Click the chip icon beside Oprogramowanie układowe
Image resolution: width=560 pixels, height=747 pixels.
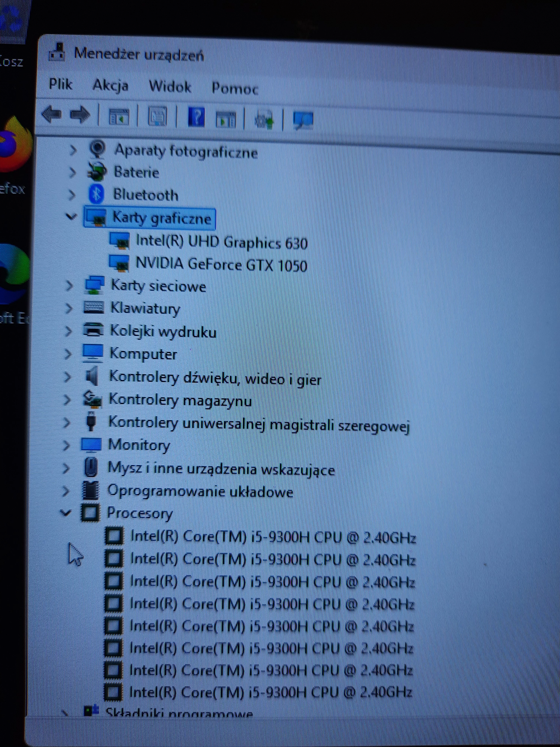click(91, 490)
